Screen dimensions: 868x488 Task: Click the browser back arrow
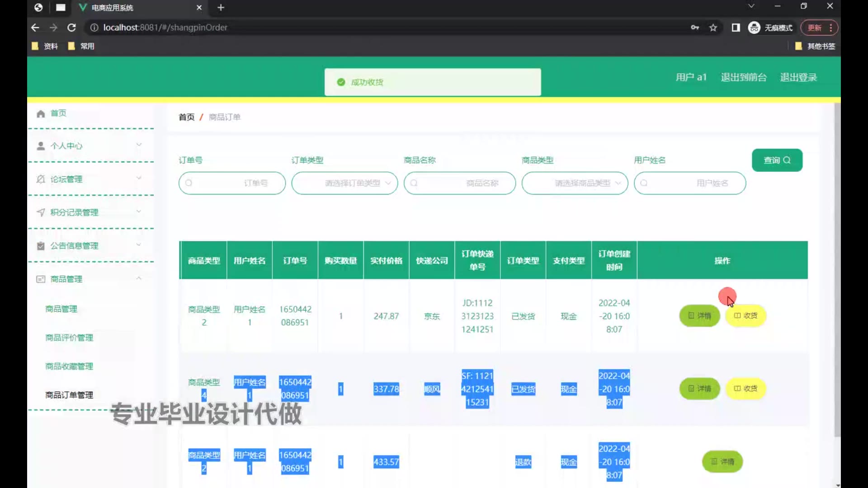point(35,28)
